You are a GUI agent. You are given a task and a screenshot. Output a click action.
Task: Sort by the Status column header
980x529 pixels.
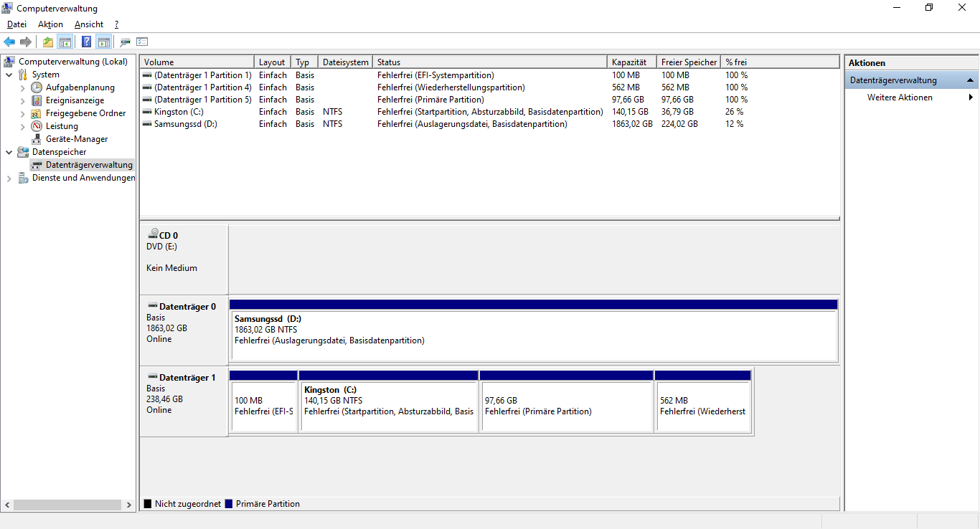490,62
